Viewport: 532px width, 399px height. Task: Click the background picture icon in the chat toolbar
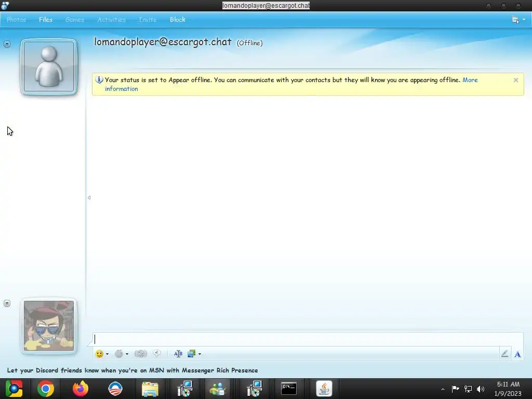point(191,354)
